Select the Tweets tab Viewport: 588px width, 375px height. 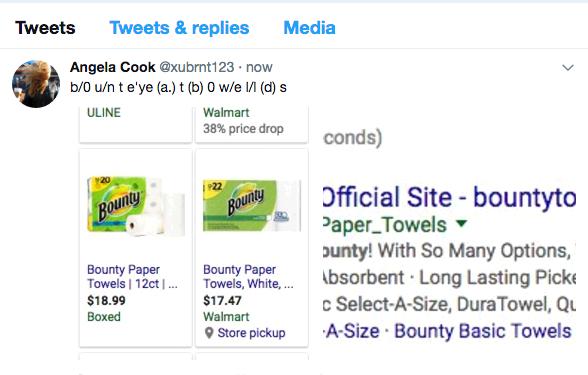click(45, 28)
